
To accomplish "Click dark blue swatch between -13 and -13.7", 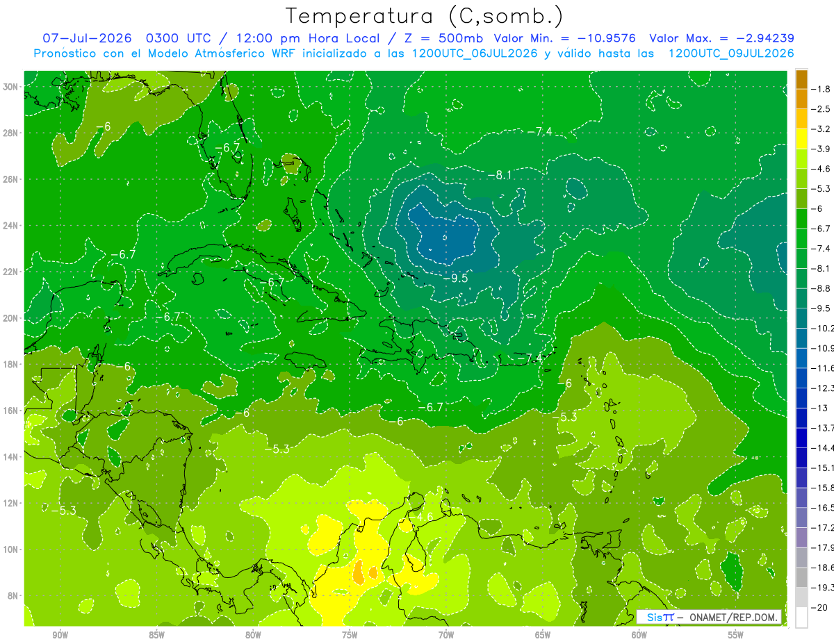I will pyautogui.click(x=801, y=418).
